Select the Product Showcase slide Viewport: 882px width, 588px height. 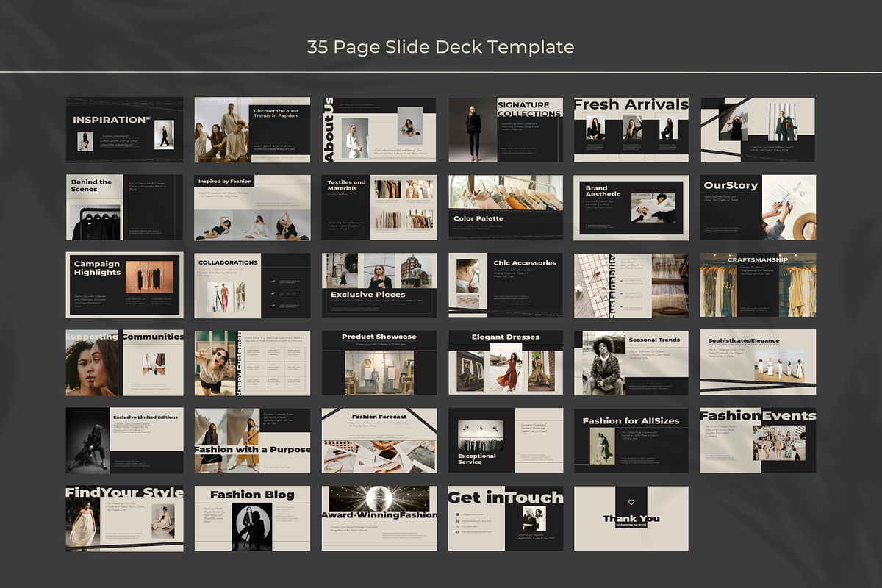[379, 363]
